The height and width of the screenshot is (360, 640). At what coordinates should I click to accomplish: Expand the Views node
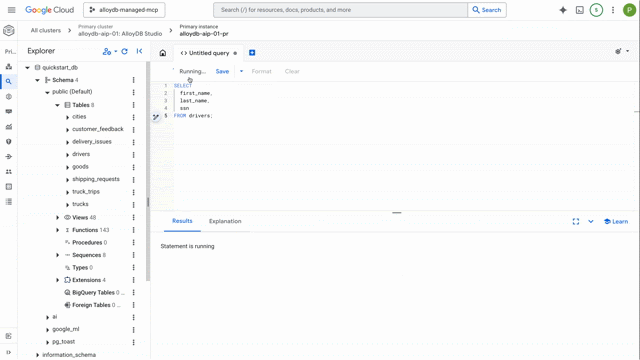[57, 218]
